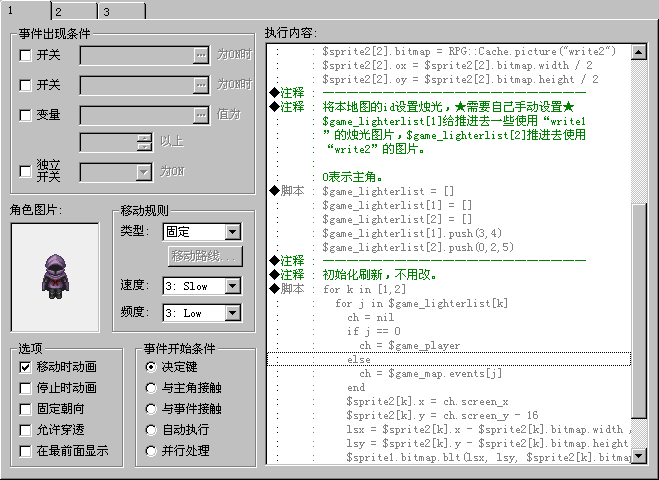Select the line $game_lighterlist[2].push(0,2,5)
Image resolution: width=659 pixels, height=480 pixels.
pyautogui.click(x=449, y=247)
